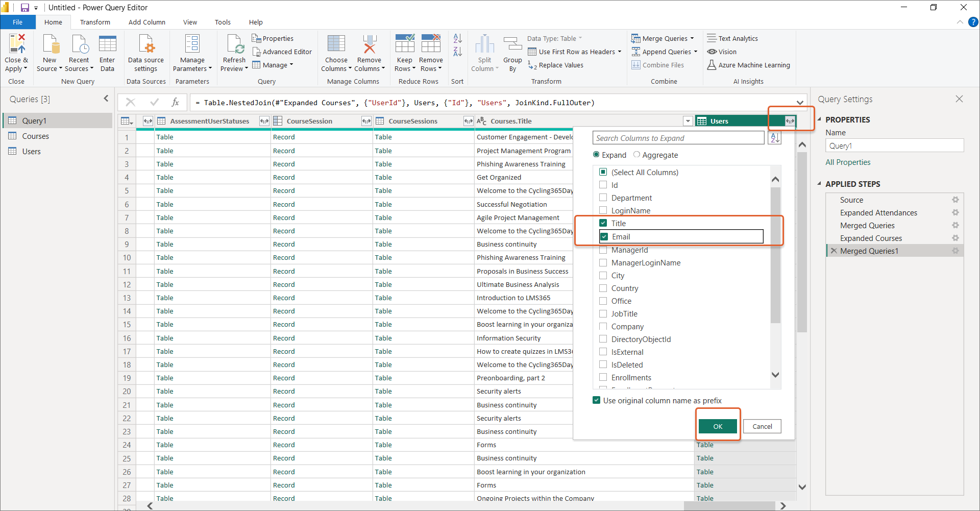Click the sort A-Z icon beside search box
The width and height of the screenshot is (980, 511).
point(774,138)
